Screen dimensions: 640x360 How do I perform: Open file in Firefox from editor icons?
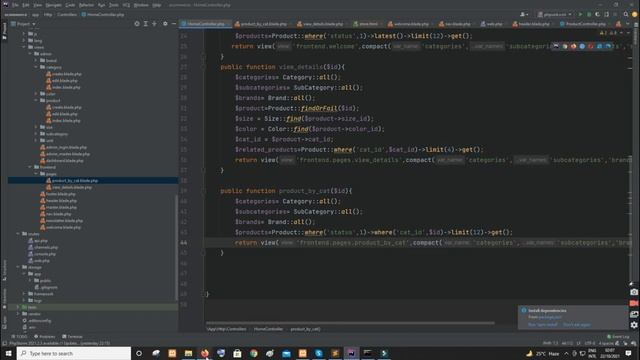coord(573,46)
